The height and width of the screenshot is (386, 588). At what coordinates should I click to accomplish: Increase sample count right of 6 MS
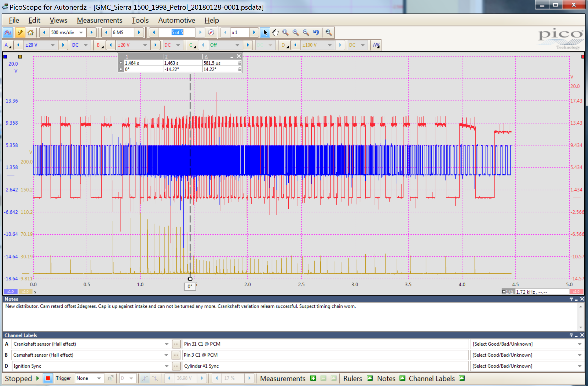[x=139, y=33]
